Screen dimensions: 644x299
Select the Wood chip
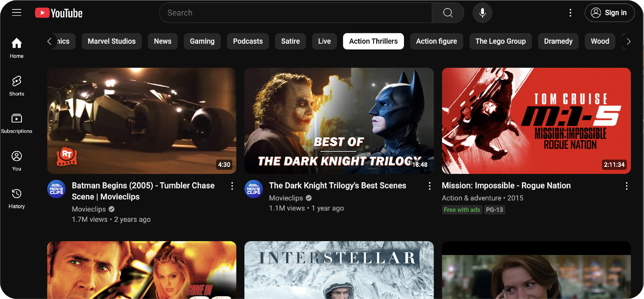(x=600, y=41)
